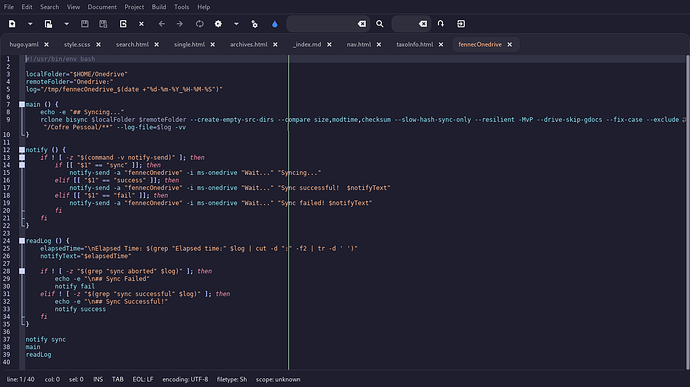Viewport: 690px width, 387px height.
Task: Close the _index.md tab
Action: (329, 44)
